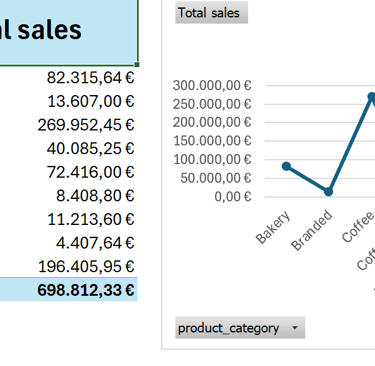This screenshot has height=366, width=375.
Task: Click the Bakery axis label
Action: point(273,227)
